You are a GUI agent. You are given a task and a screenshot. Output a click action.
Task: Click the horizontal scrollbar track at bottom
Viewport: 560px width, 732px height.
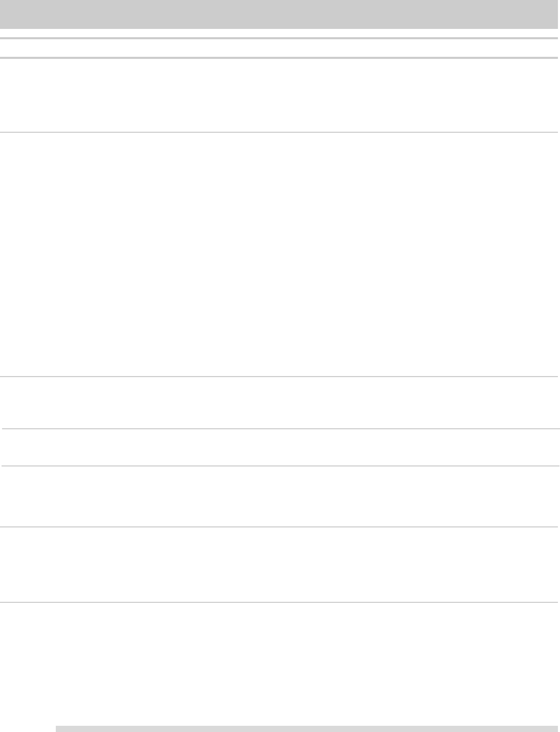307,728
